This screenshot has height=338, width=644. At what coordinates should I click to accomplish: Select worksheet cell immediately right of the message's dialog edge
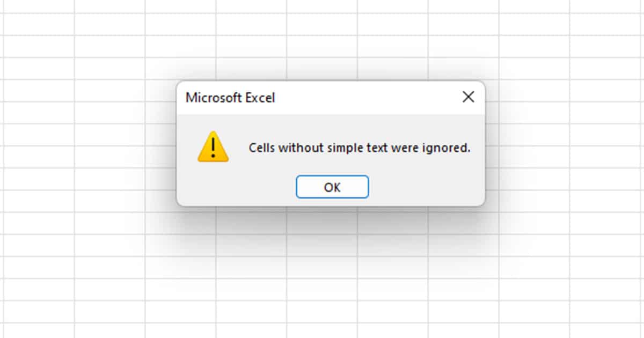pyautogui.click(x=492, y=157)
